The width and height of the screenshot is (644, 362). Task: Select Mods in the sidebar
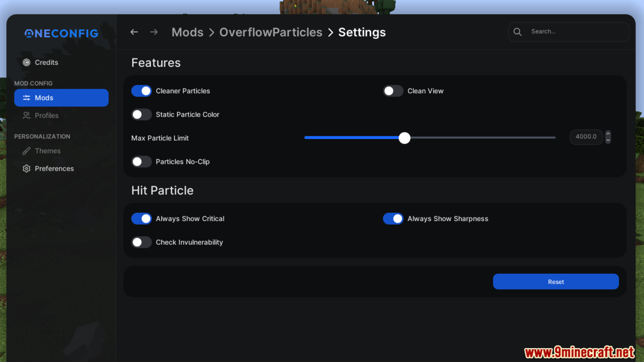tap(61, 98)
